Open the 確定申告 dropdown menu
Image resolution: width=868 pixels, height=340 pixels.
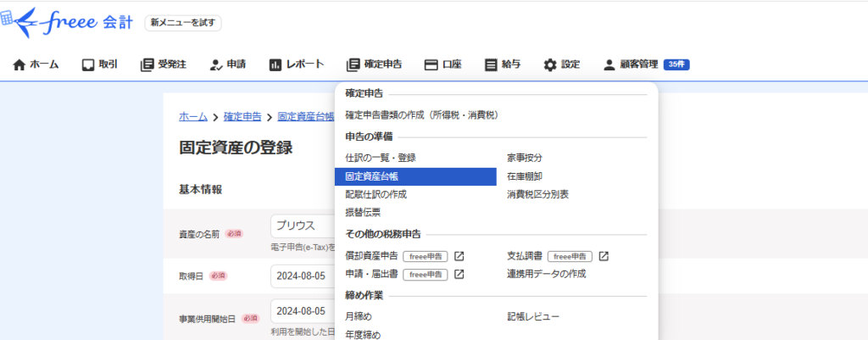[374, 64]
